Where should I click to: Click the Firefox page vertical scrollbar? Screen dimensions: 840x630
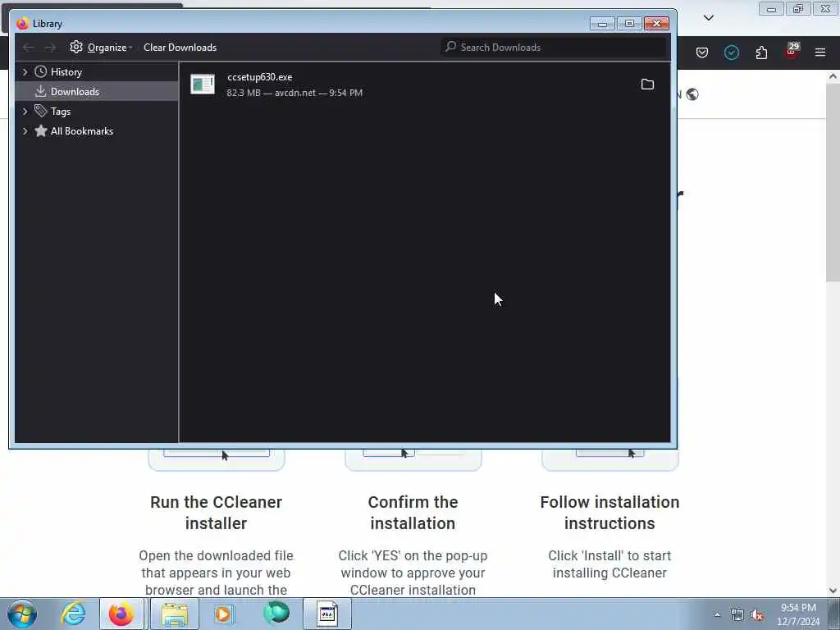pos(833,182)
